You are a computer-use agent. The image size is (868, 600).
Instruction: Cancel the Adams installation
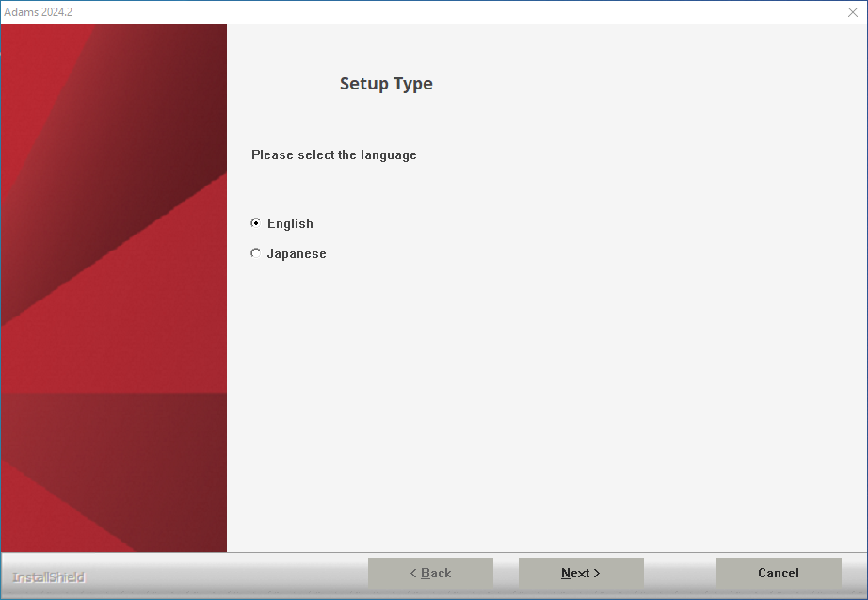(779, 573)
